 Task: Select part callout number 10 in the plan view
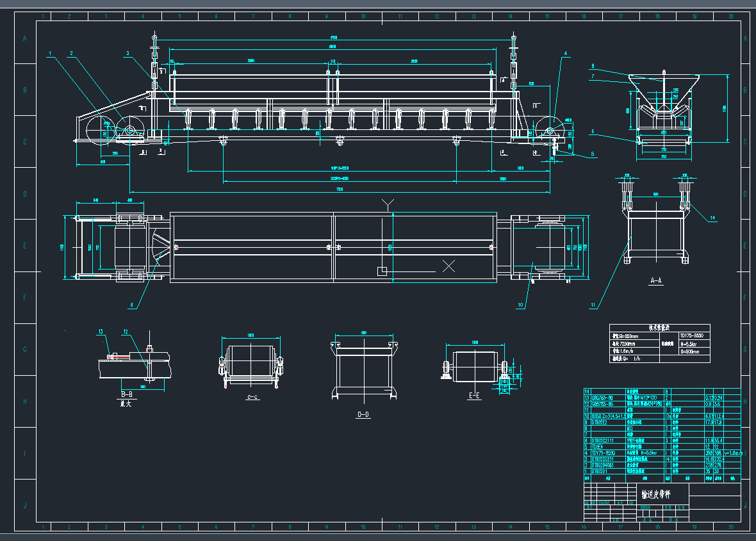pyautogui.click(x=520, y=305)
